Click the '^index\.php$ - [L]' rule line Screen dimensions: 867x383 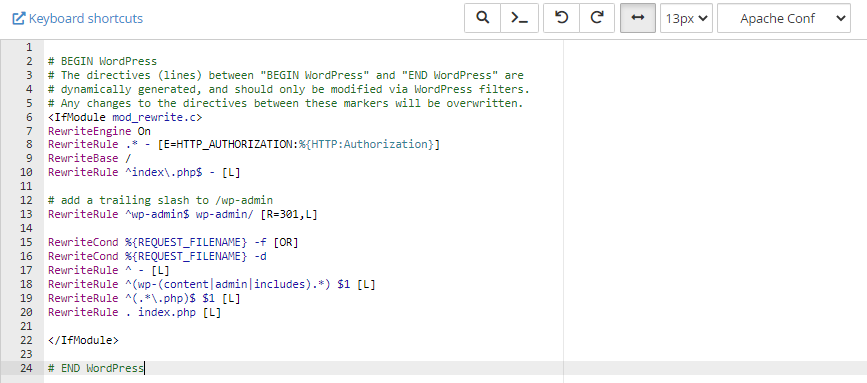(144, 172)
